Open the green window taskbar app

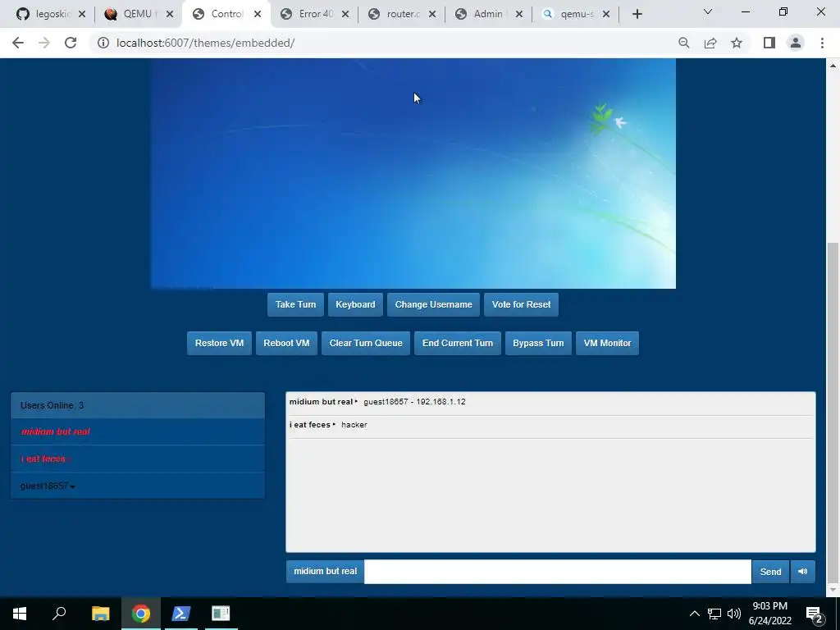click(x=221, y=614)
